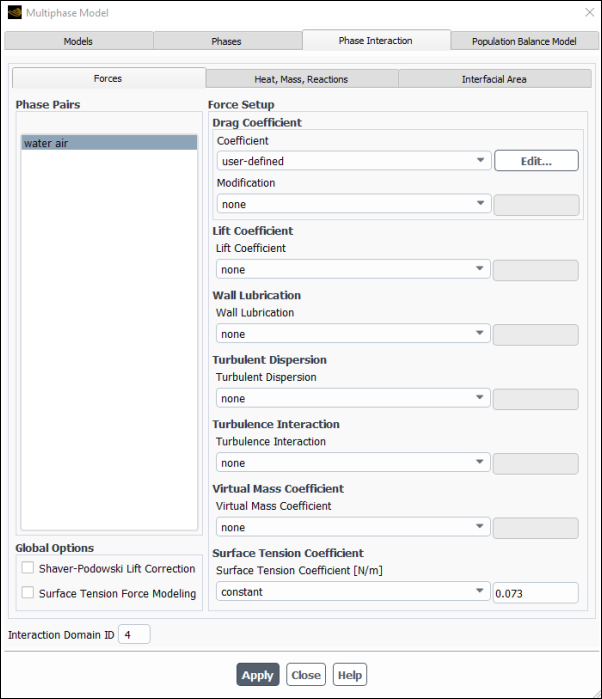The image size is (602, 699).
Task: Select the Phase Interaction tab
Action: [376, 40]
